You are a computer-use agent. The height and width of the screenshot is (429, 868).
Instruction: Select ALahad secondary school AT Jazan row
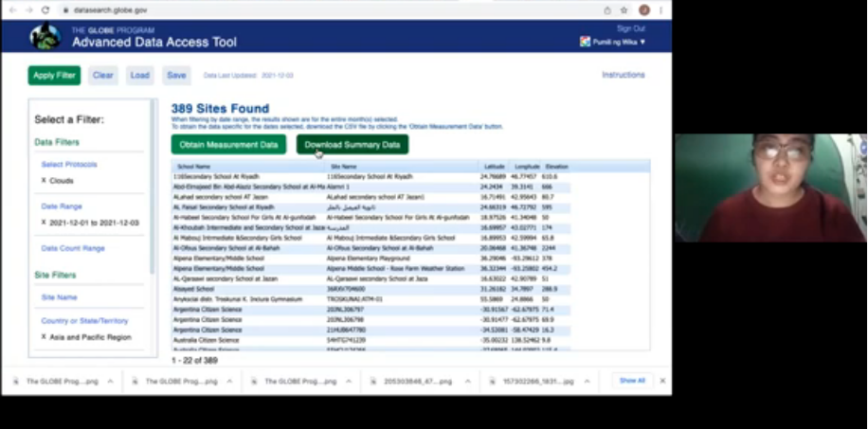pyautogui.click(x=371, y=197)
